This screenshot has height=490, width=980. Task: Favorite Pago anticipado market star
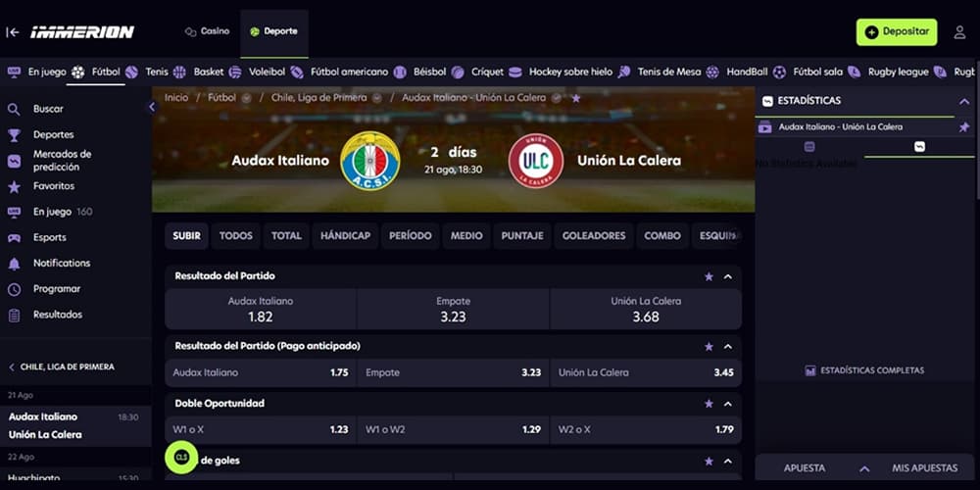709,346
